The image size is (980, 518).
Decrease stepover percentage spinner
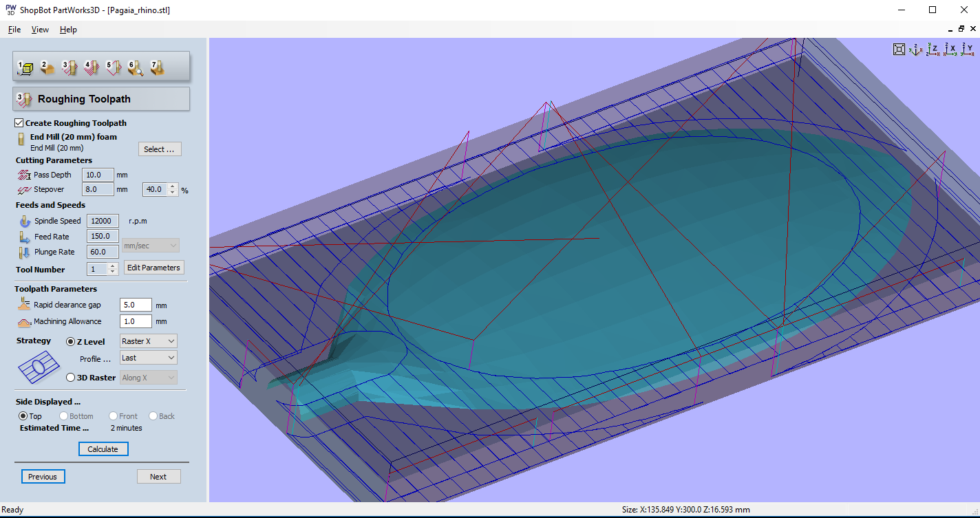(172, 193)
